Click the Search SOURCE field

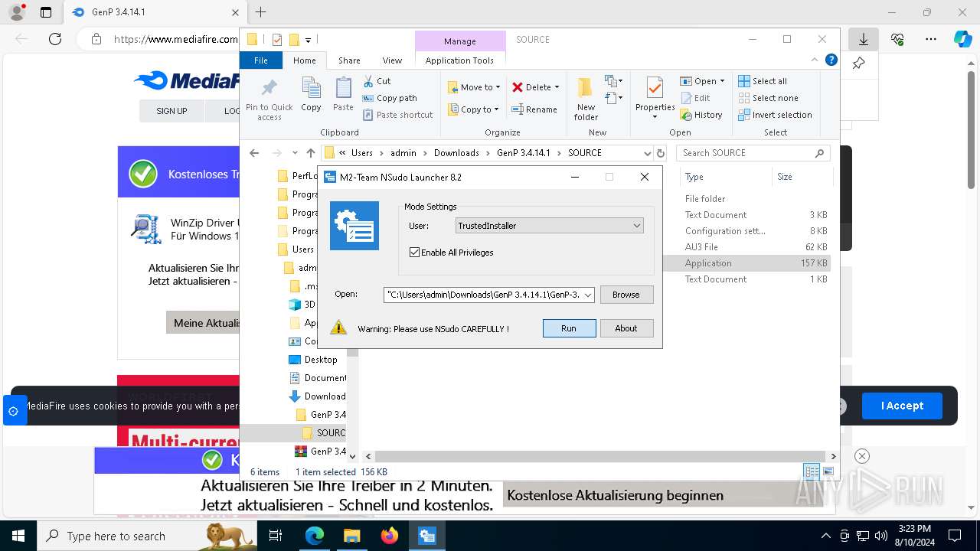[753, 153]
